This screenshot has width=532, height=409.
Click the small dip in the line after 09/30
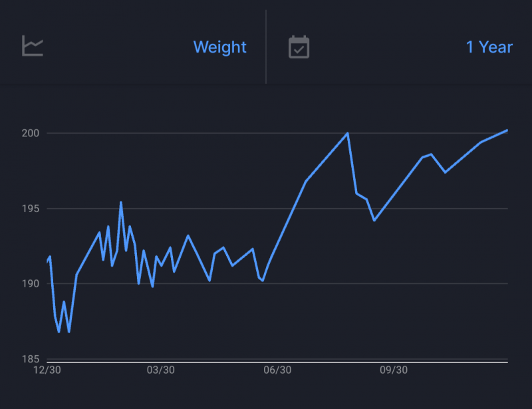pyautogui.click(x=445, y=172)
